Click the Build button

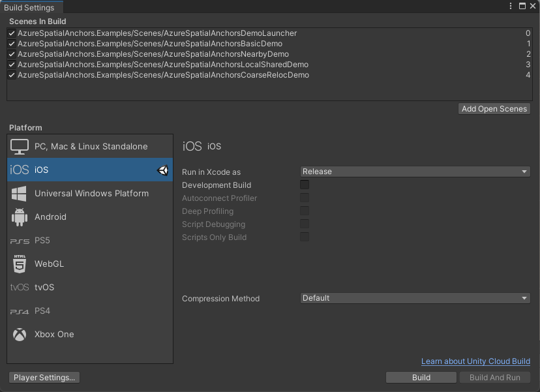(421, 377)
